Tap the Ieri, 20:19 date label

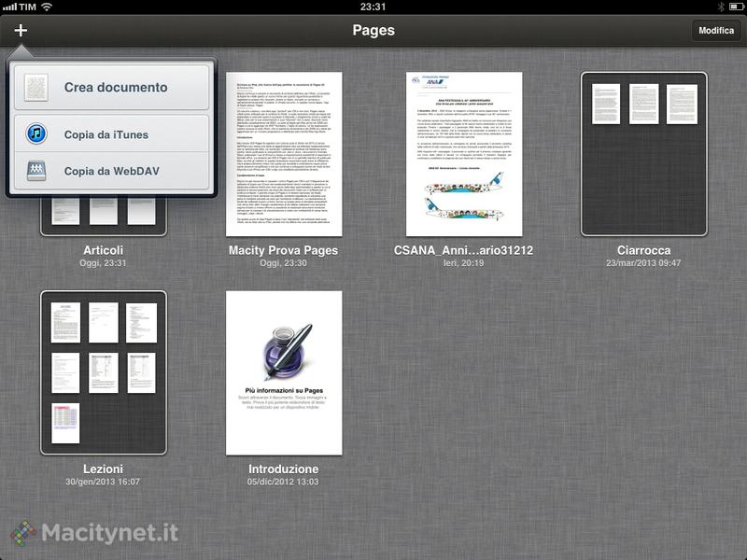coord(463,263)
